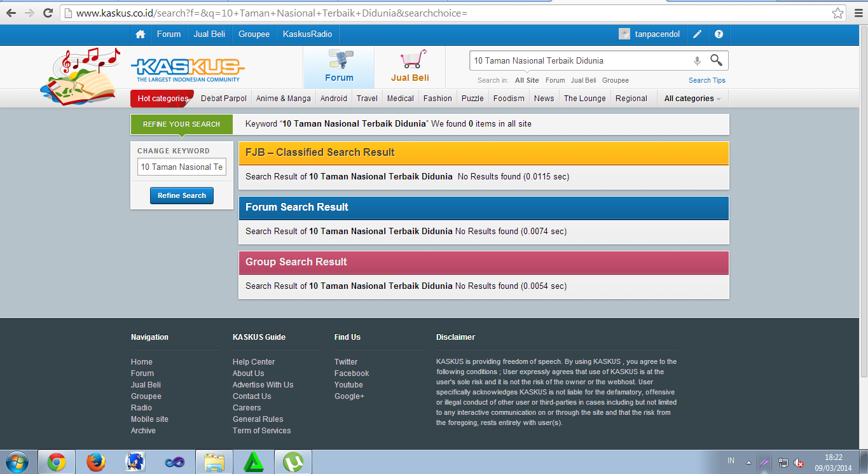Viewport: 868px width, 474px height.
Task: Select the Jual Beli search tab
Action: pos(410,67)
